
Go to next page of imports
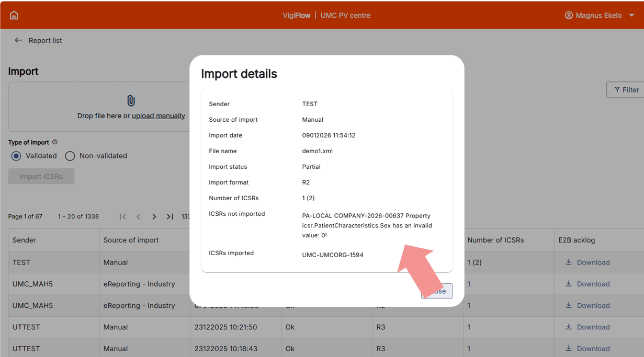point(154,216)
